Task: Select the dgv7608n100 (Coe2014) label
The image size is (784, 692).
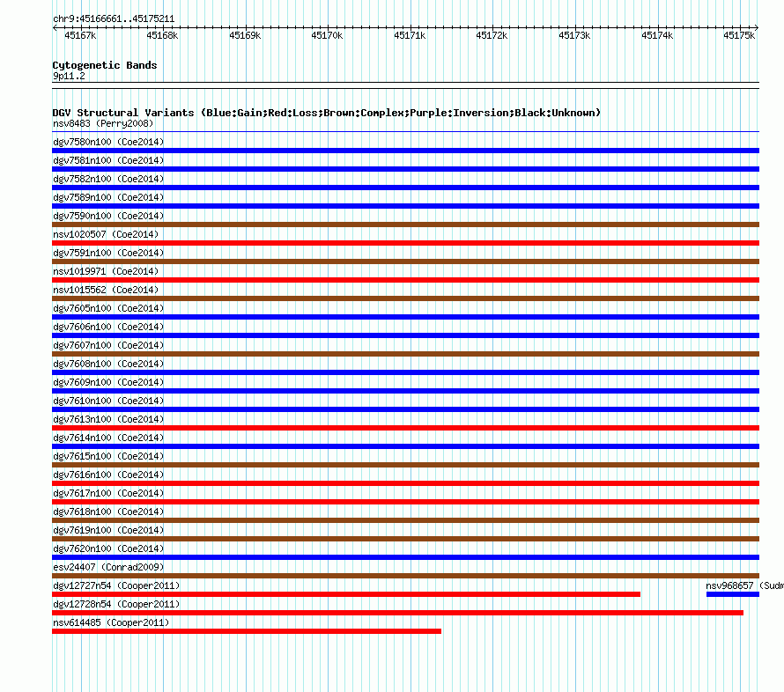Action: [x=108, y=364]
